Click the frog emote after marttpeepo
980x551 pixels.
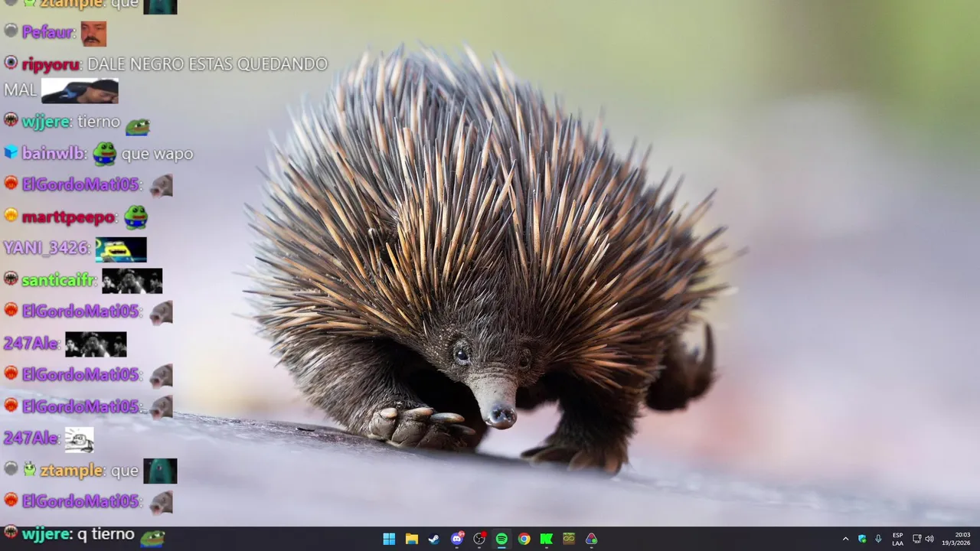[136, 217]
